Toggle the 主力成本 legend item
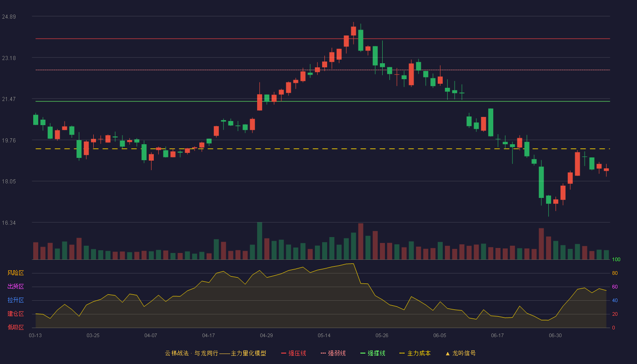The image size is (637, 364). pos(415,353)
